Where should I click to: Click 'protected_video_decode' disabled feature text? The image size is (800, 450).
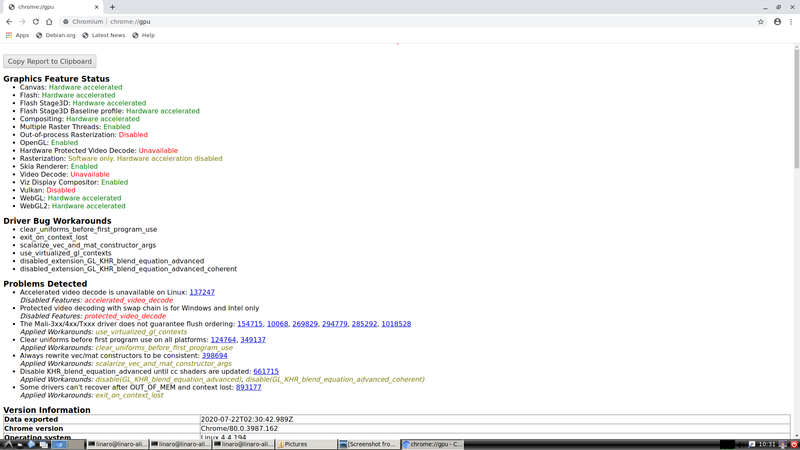click(125, 316)
